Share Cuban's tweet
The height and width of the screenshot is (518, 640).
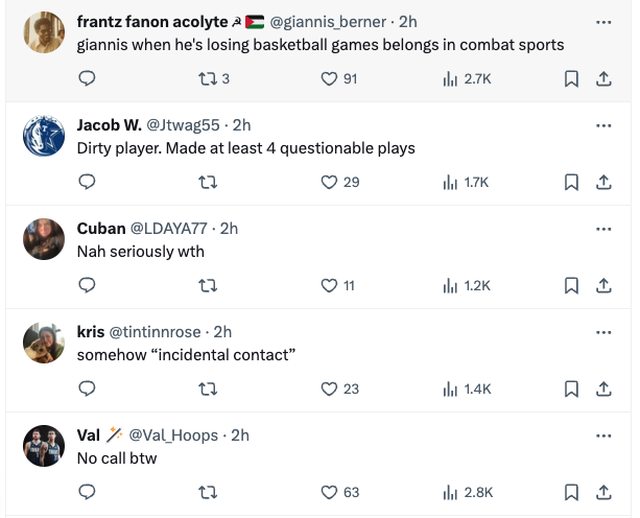603,285
